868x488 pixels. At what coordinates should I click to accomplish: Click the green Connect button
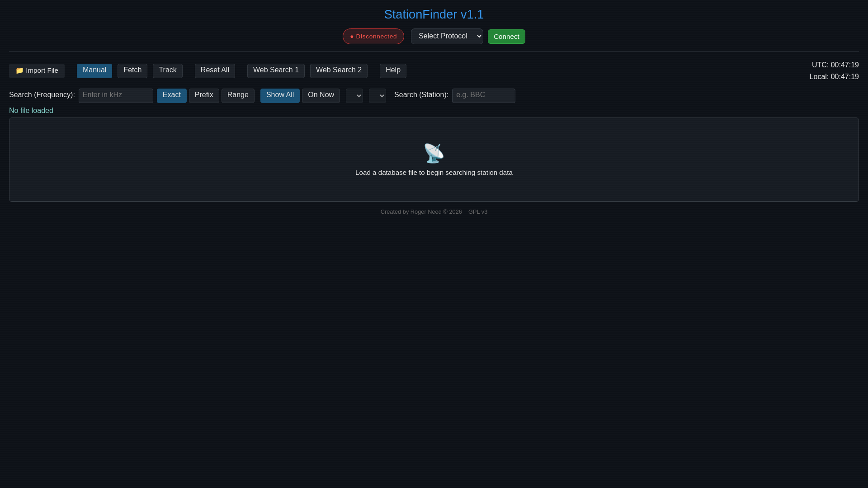(x=506, y=37)
